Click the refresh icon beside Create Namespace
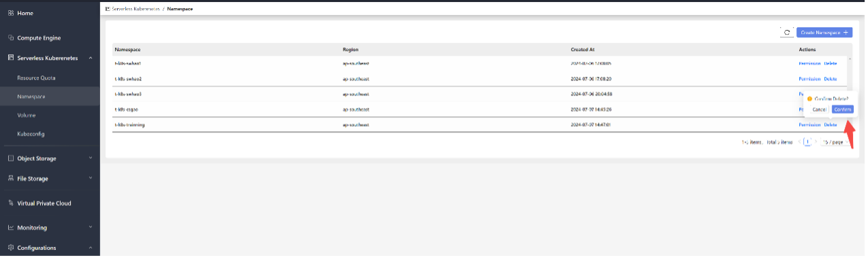 click(x=787, y=32)
